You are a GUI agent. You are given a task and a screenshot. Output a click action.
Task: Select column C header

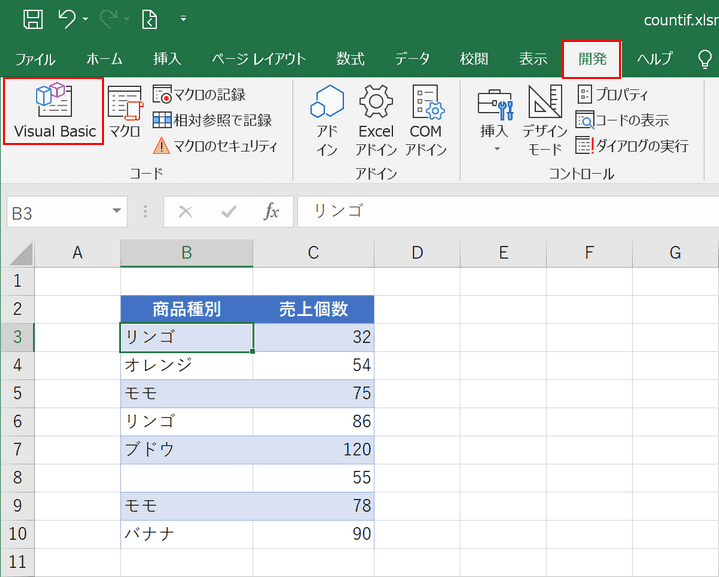(x=313, y=253)
